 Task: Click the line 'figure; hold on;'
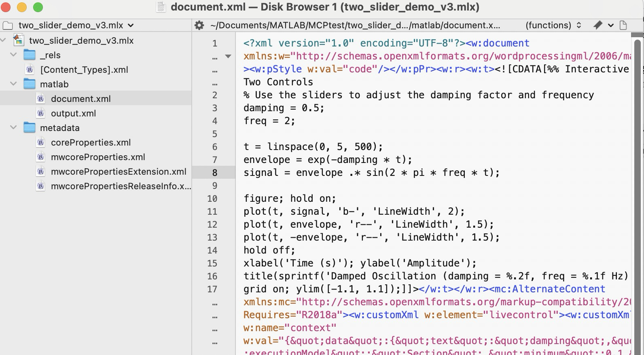(x=290, y=199)
